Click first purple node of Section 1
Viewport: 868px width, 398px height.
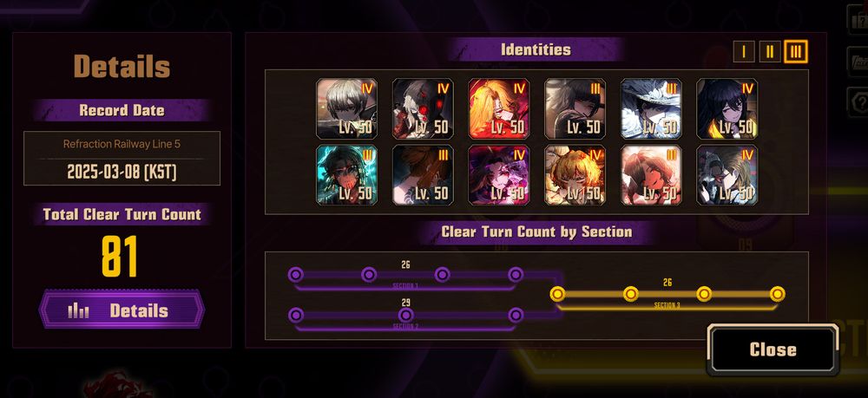click(296, 274)
